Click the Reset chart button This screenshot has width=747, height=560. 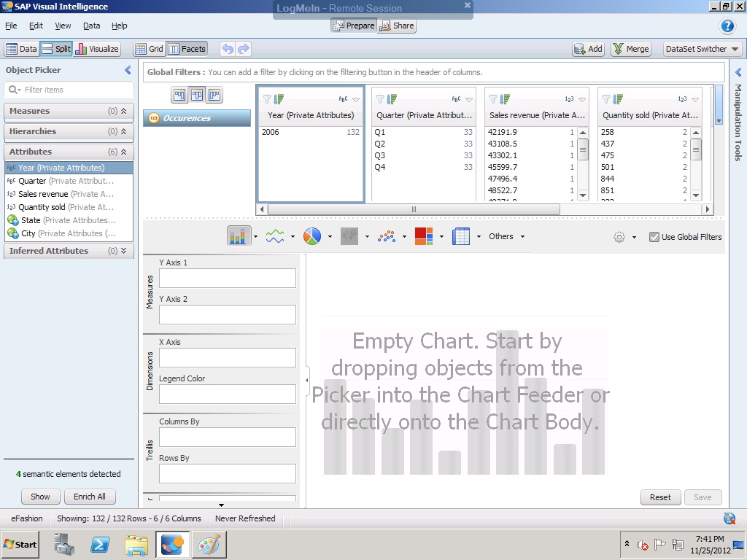coord(660,497)
